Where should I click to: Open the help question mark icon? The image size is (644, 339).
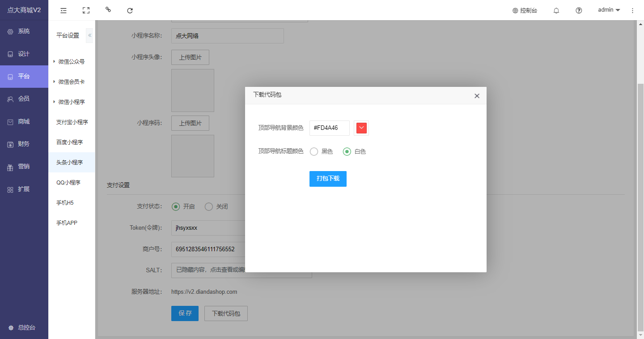(x=579, y=10)
